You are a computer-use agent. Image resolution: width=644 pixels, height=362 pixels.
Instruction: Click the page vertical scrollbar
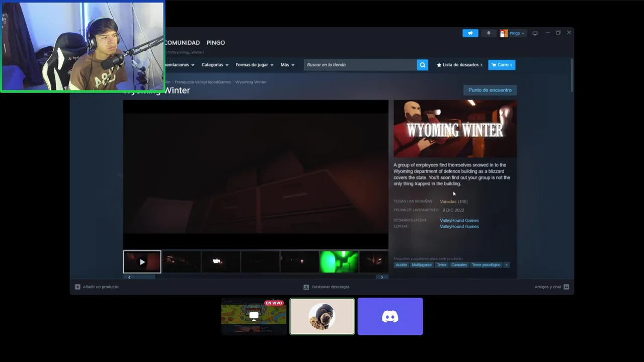pyautogui.click(x=572, y=75)
